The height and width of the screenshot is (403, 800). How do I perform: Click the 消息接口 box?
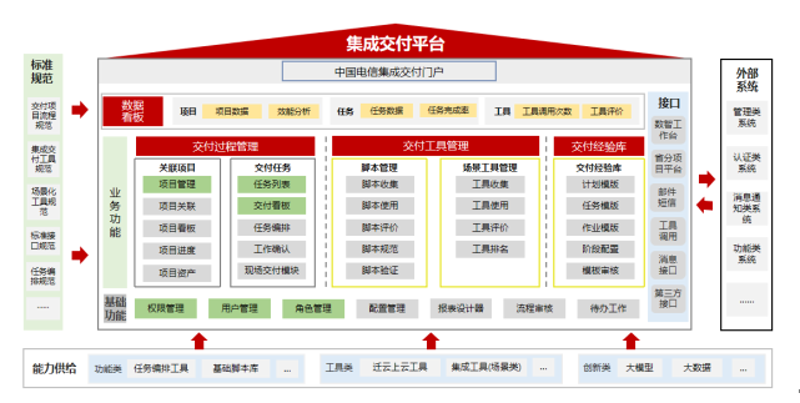pyautogui.click(x=668, y=264)
